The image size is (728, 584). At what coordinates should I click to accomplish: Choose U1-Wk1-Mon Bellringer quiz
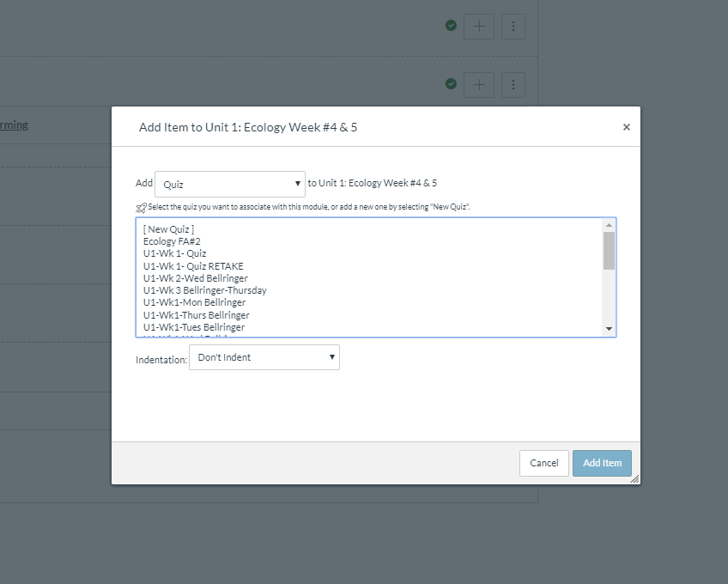pos(194,302)
